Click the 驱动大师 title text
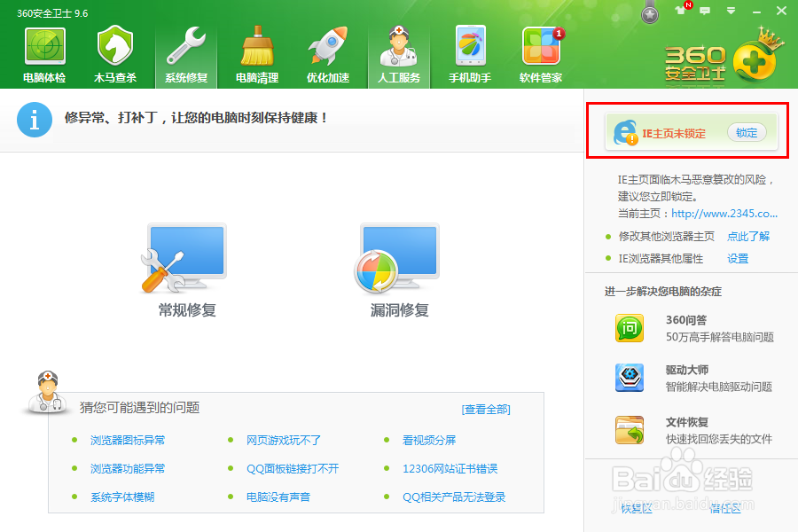 pos(687,370)
